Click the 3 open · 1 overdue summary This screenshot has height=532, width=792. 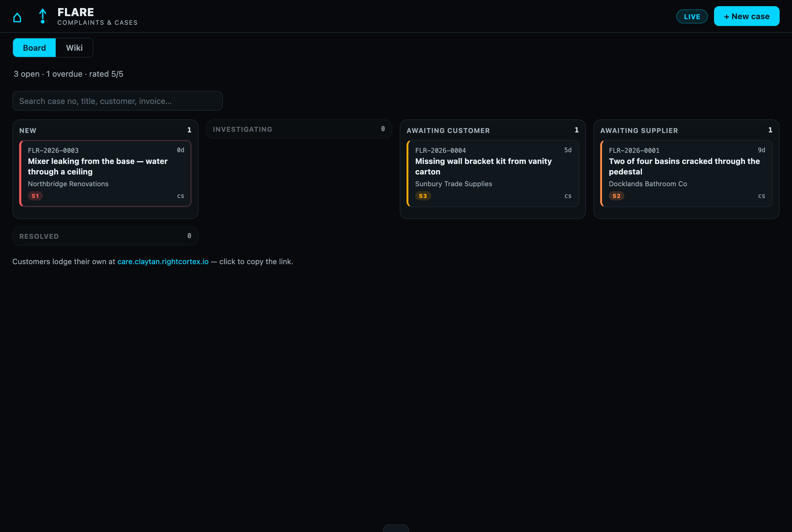(69, 74)
